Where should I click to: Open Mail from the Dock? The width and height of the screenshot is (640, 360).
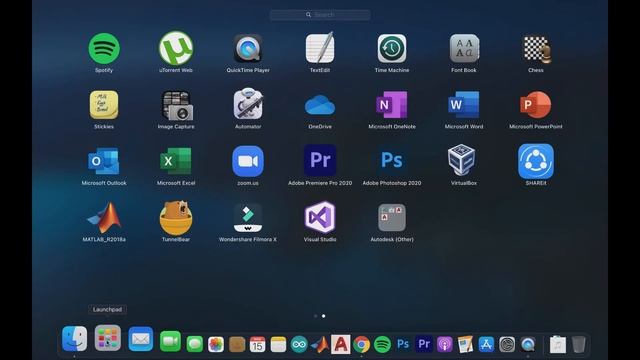pyautogui.click(x=141, y=339)
